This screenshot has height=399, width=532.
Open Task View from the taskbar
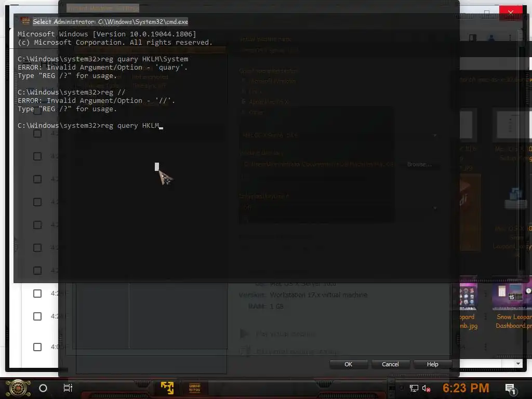tap(68, 388)
